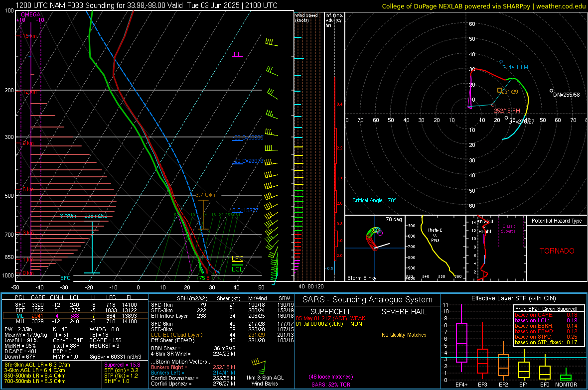
Task: Click the white DN Corfidi downshear circle
Action: pyautogui.click(x=551, y=91)
